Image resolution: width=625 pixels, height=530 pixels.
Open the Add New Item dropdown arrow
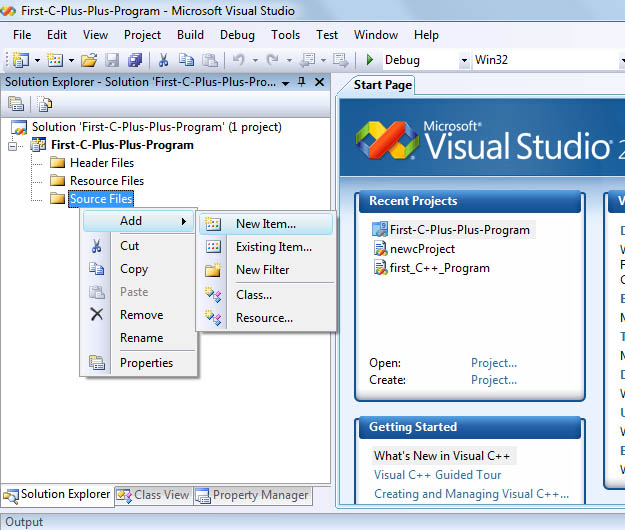point(71,61)
